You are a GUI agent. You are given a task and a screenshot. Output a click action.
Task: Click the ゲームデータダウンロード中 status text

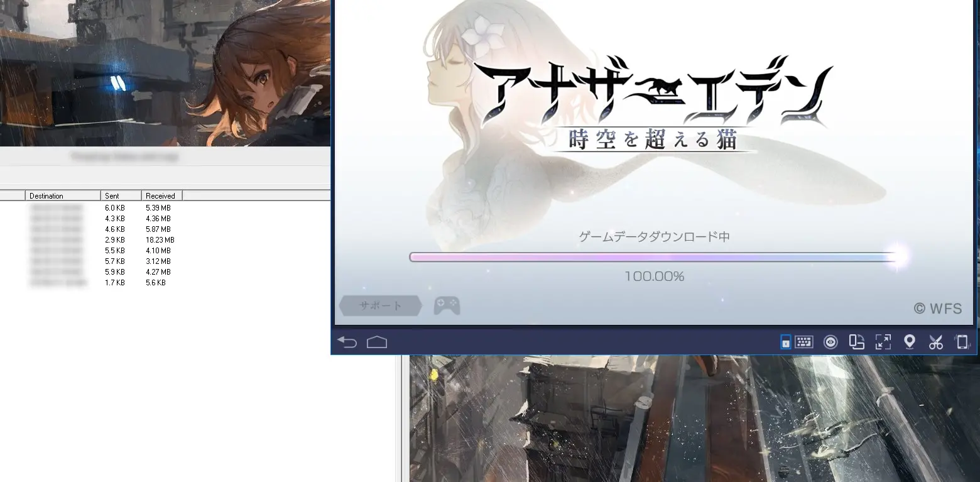pos(654,237)
